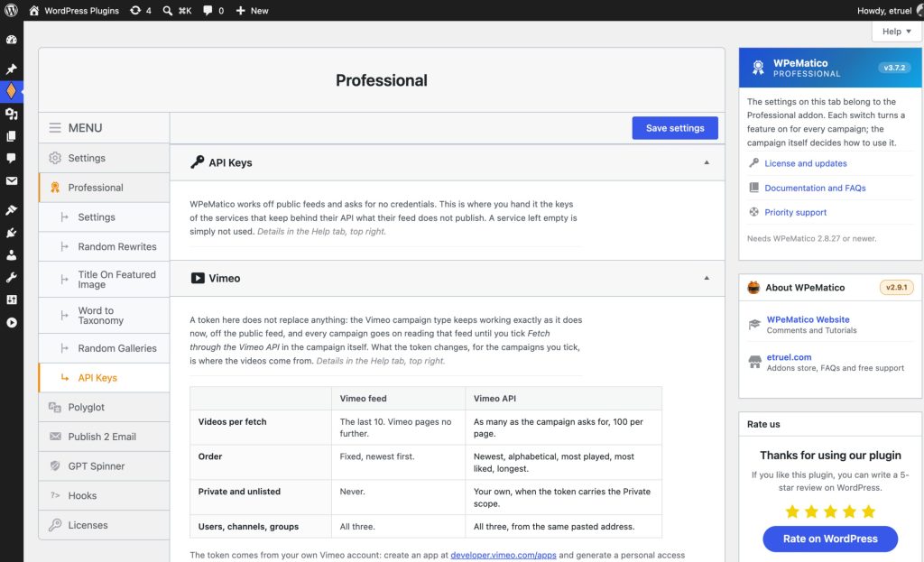Open the License and updates link
924x562 pixels.
pos(806,163)
